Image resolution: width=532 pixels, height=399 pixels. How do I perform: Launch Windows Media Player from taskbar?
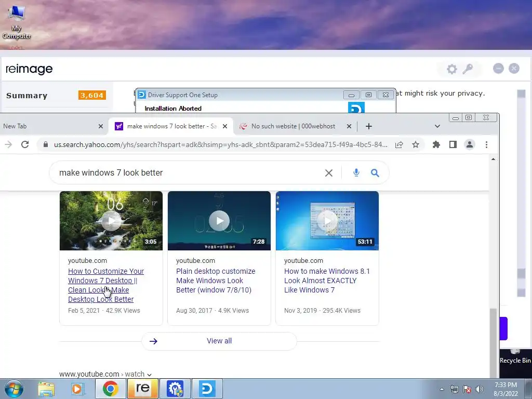(77, 389)
